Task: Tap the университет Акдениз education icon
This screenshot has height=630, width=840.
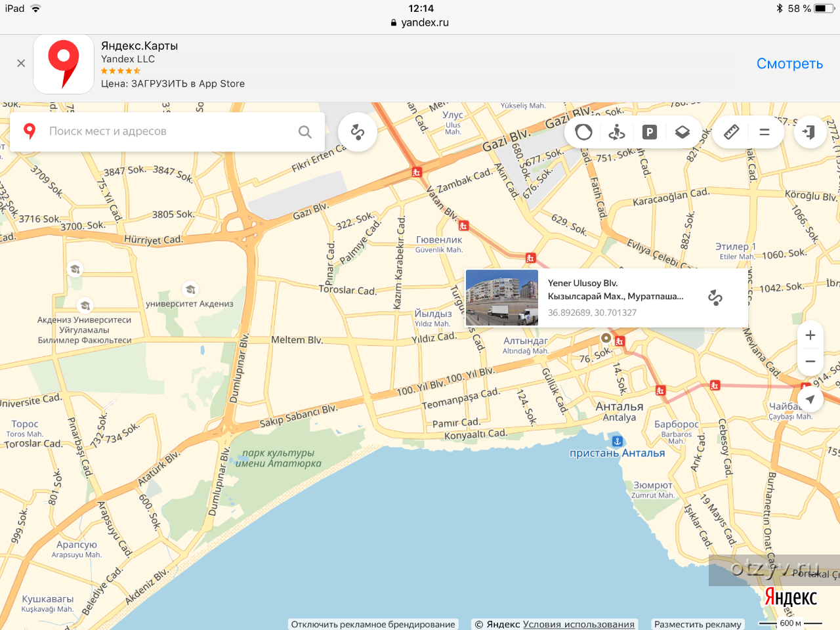Action: (190, 289)
